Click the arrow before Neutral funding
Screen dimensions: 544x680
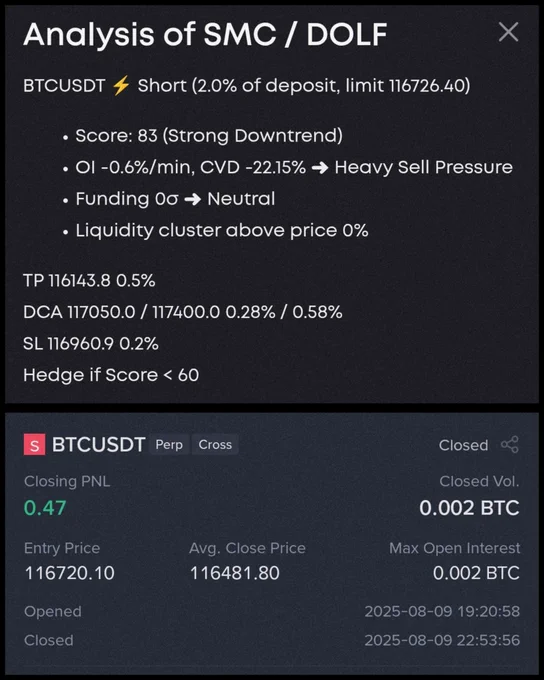coord(193,199)
